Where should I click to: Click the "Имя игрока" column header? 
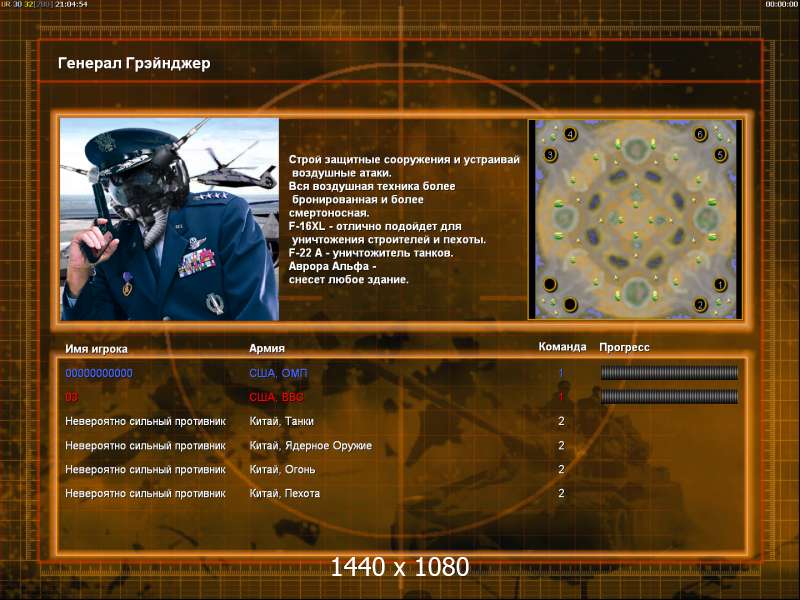pyautogui.click(x=96, y=349)
